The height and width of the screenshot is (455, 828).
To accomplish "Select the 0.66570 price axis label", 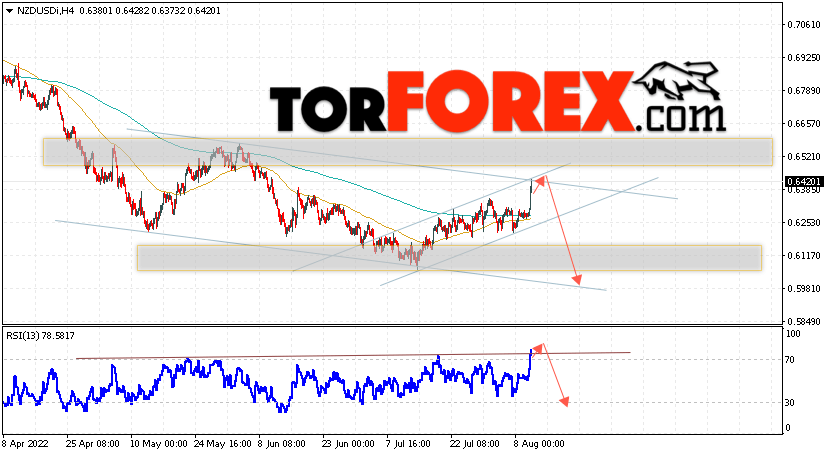I will (804, 124).
